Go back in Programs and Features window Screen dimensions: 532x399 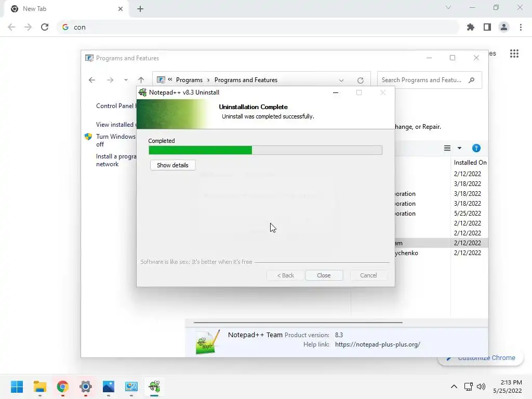coord(92,80)
